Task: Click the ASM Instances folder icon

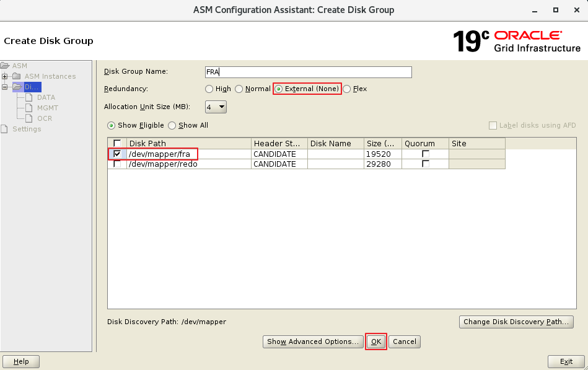Action: point(17,76)
